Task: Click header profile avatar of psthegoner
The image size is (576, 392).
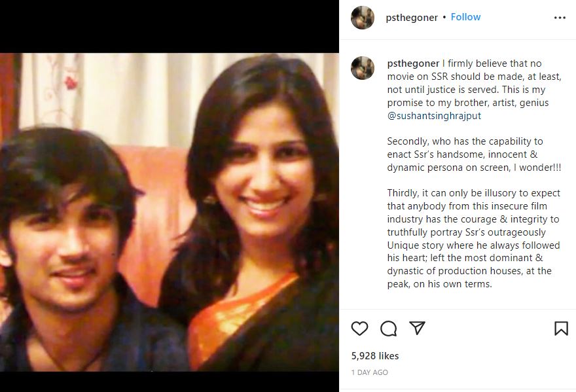Action: coord(363,17)
